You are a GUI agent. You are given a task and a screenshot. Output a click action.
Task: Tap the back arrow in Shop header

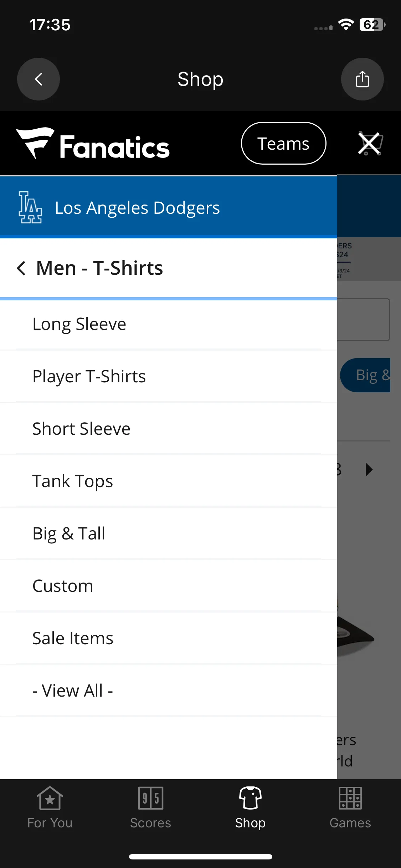coord(38,79)
